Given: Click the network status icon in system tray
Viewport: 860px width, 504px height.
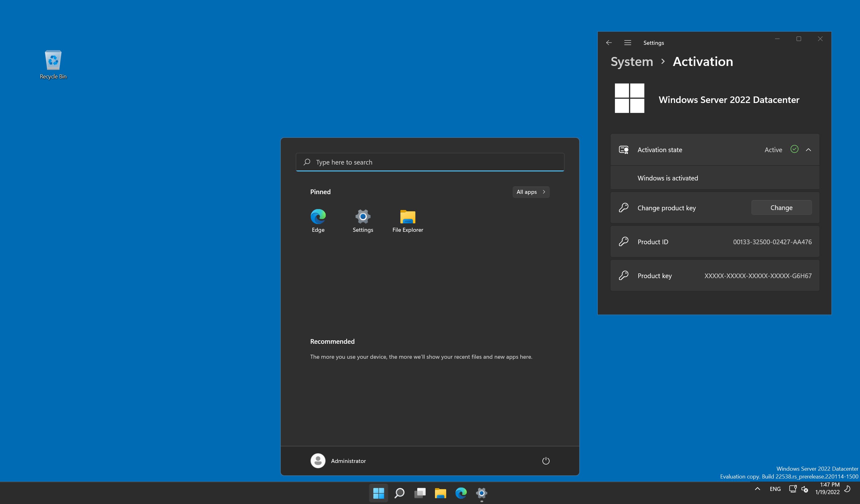Looking at the screenshot, I should 792,489.
